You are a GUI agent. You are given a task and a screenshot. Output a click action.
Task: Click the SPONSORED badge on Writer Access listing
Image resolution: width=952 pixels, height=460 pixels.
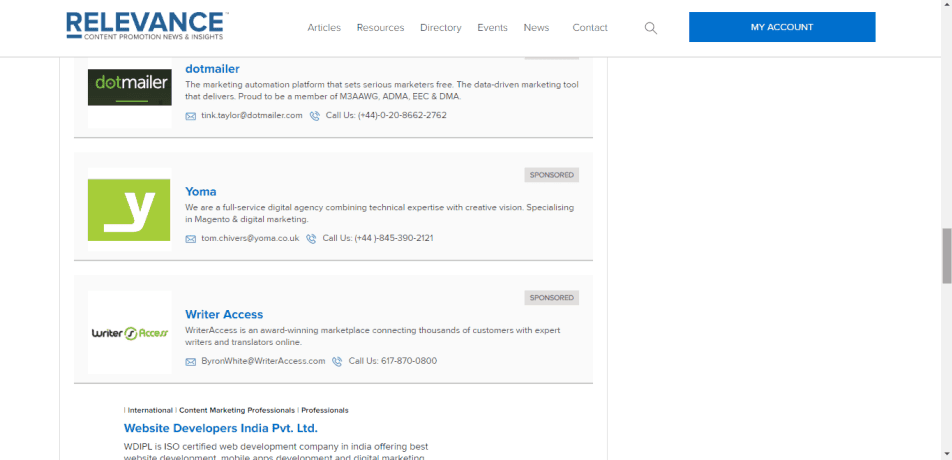(552, 298)
